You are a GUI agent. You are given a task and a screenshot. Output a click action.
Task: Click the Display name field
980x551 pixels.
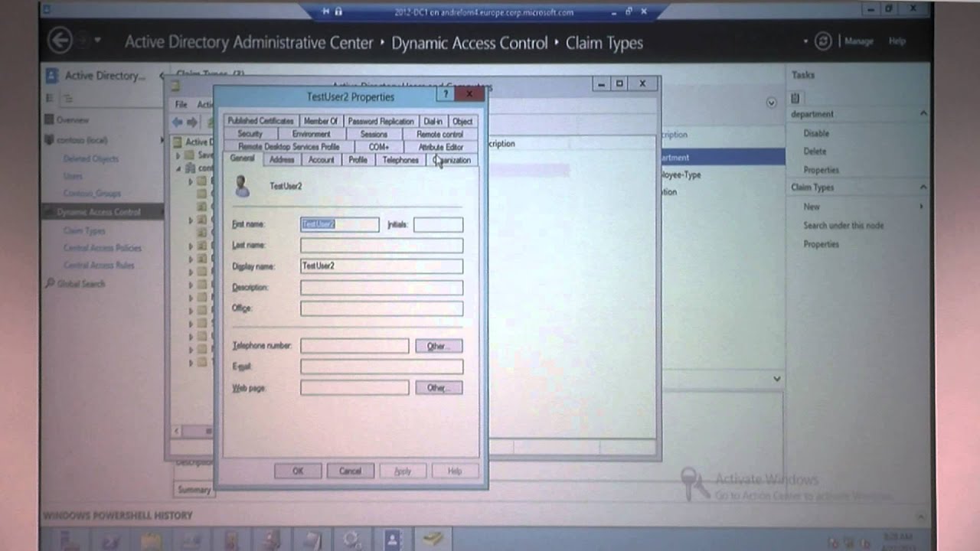(x=381, y=266)
